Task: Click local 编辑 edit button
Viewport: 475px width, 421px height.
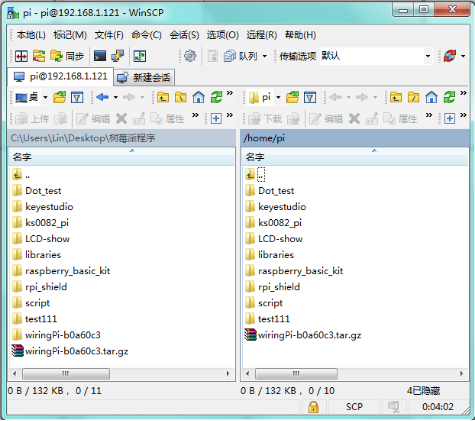Action: (93, 119)
